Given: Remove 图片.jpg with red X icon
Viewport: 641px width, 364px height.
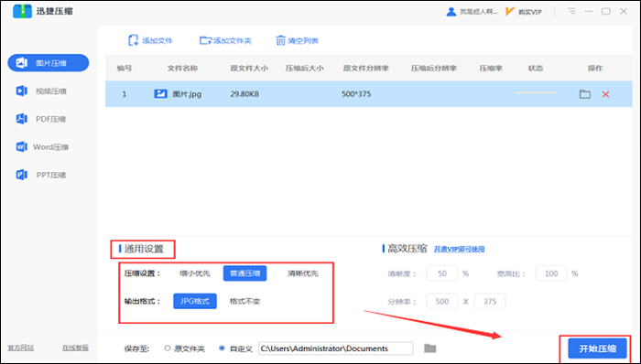Looking at the screenshot, I should [x=605, y=94].
